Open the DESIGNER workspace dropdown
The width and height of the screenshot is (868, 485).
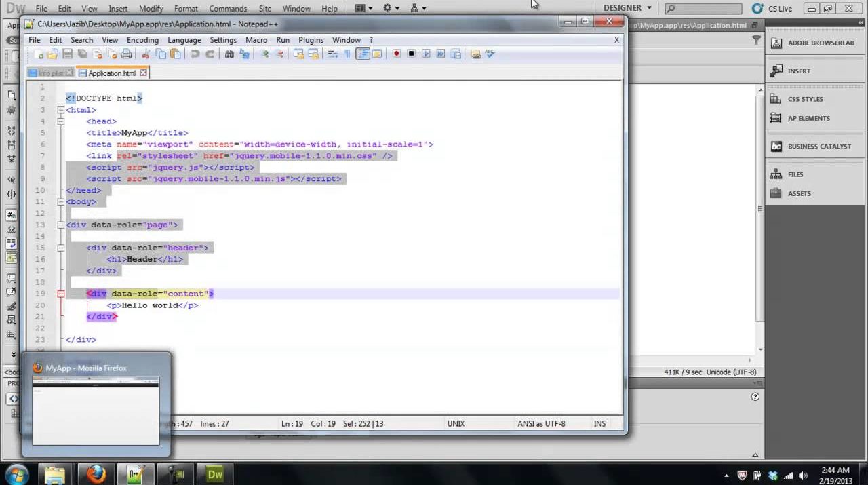click(x=627, y=8)
